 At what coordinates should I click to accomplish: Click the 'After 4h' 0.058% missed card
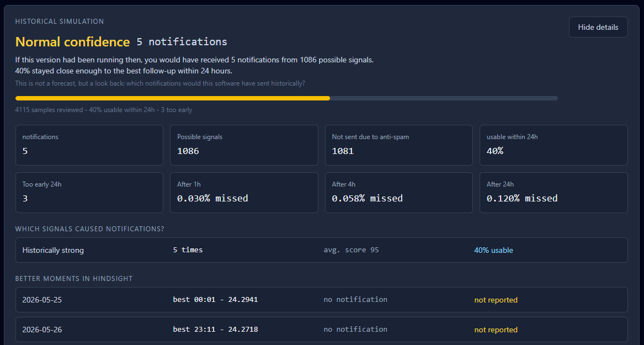click(399, 193)
